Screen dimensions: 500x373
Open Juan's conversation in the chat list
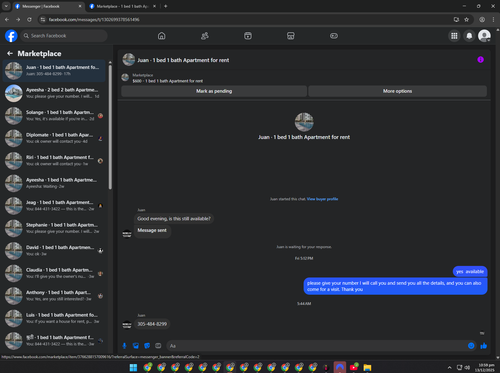coord(54,71)
